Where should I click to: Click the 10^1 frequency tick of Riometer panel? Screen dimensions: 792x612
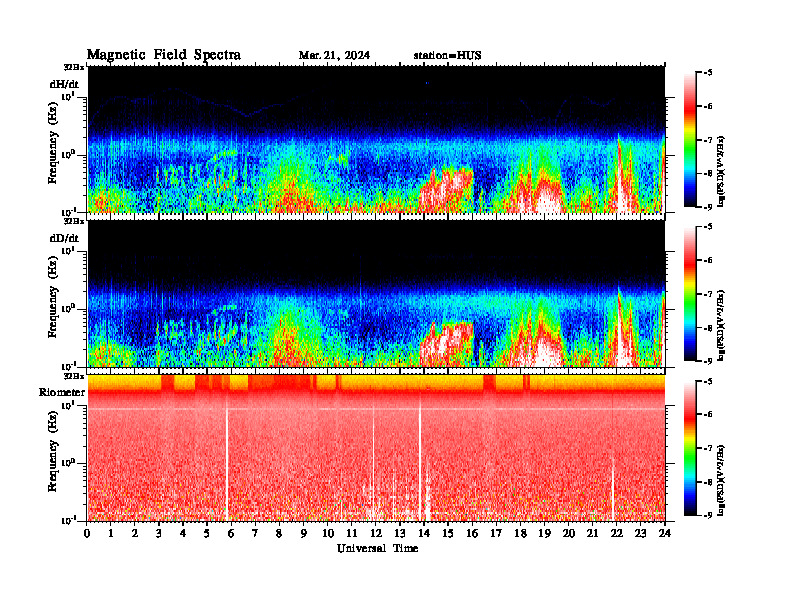(x=67, y=405)
